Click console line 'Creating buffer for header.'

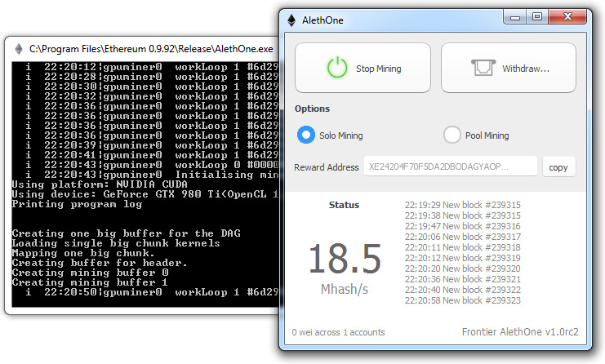point(100,263)
